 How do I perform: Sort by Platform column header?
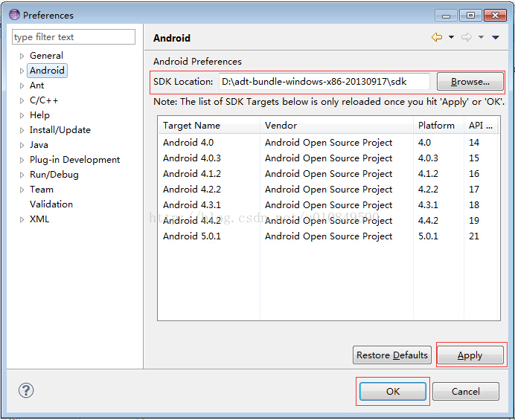tap(438, 126)
